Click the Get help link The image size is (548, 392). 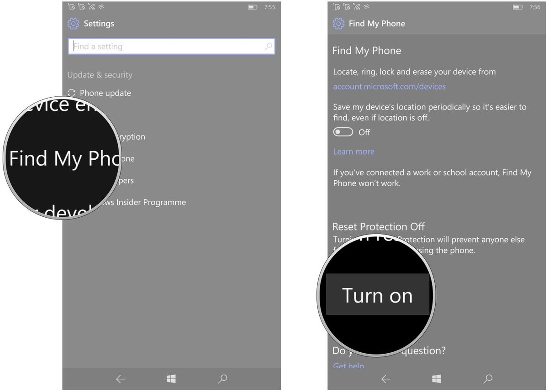348,366
